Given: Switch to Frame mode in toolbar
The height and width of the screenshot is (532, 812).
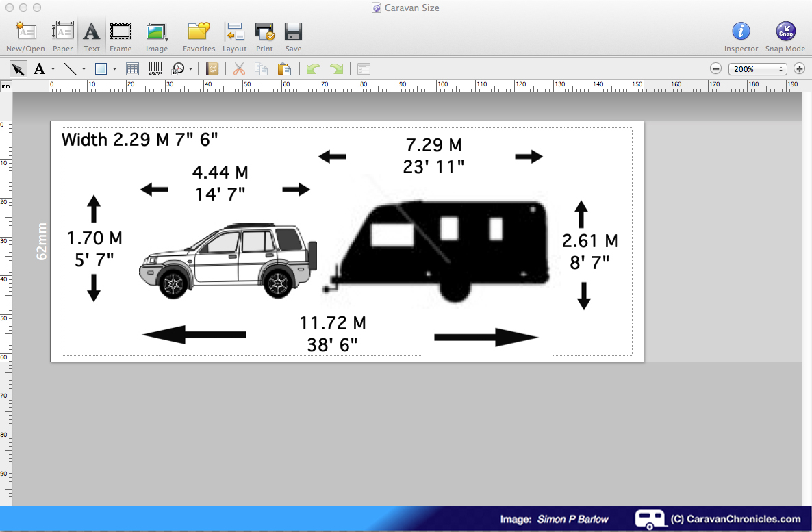Looking at the screenshot, I should pos(120,36).
